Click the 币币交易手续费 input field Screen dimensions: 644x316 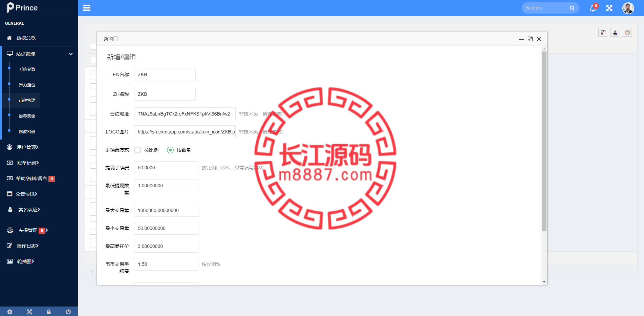click(x=166, y=264)
